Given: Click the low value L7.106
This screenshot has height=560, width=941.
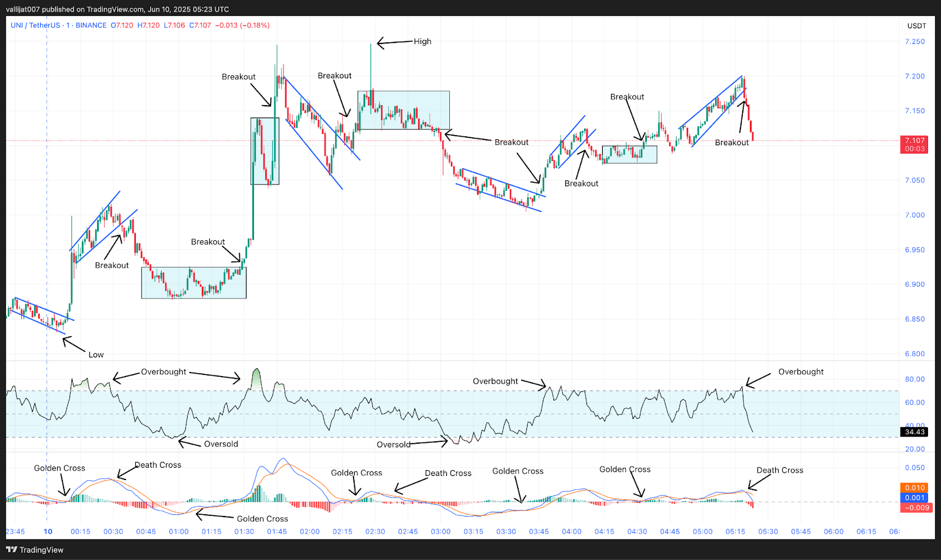Looking at the screenshot, I should (x=174, y=25).
